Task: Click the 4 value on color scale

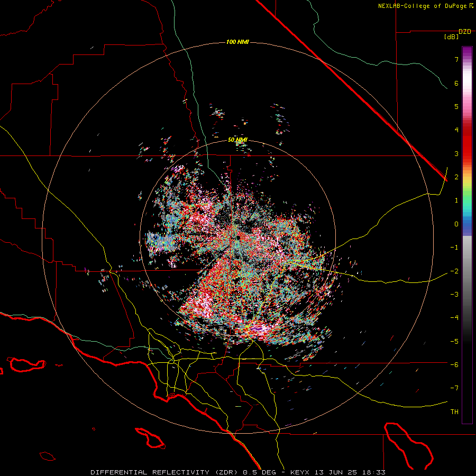Action: tap(456, 130)
